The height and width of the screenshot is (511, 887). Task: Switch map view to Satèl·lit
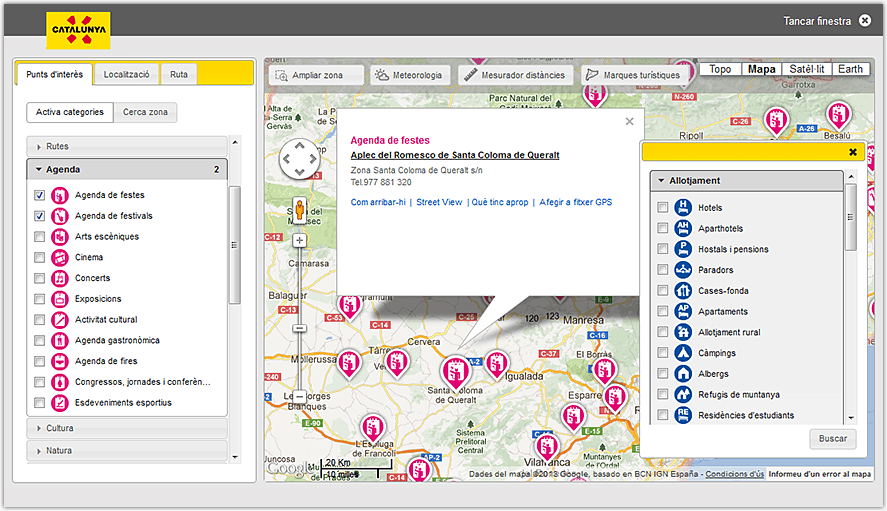coord(806,69)
